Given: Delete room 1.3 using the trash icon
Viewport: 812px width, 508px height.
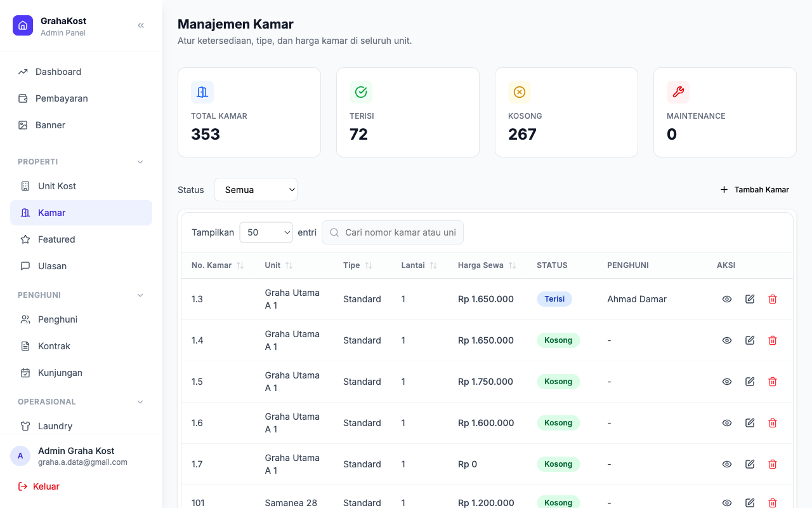Looking at the screenshot, I should click(773, 299).
